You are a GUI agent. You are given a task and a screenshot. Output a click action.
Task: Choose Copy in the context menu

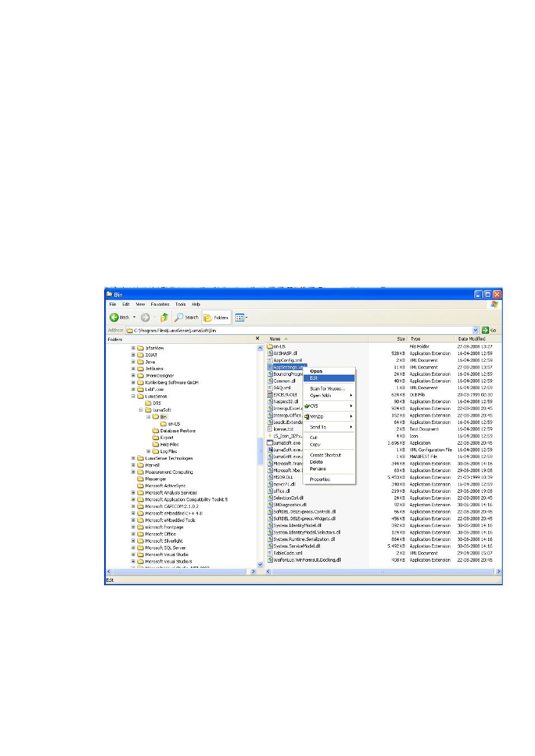click(x=329, y=445)
